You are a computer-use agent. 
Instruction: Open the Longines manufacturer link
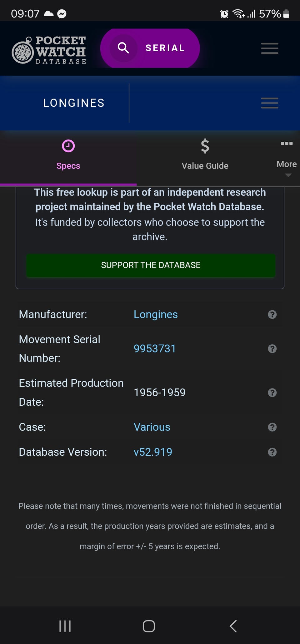point(156,315)
